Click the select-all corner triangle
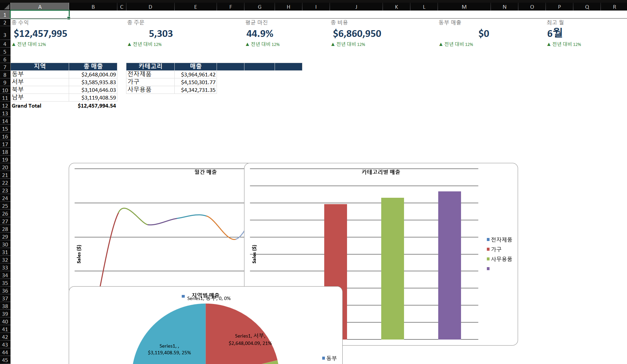 tap(7, 7)
